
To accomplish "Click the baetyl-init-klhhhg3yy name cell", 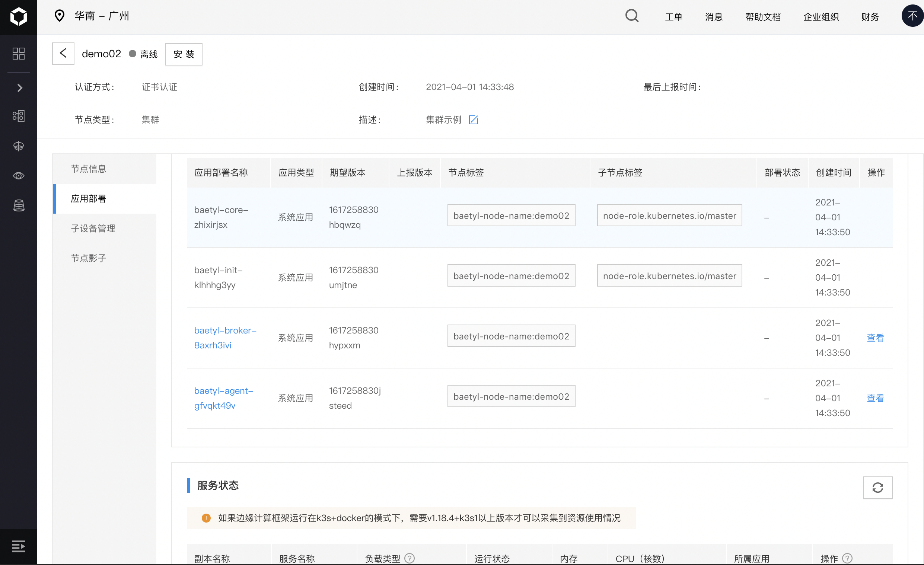I will (218, 278).
